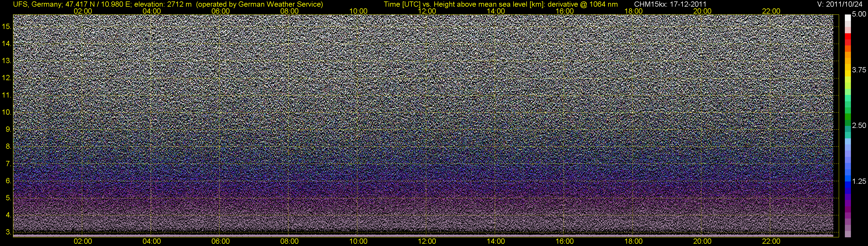Click 14:00 on the upper time axis
This screenshot has height=246, width=868.
(x=496, y=11)
